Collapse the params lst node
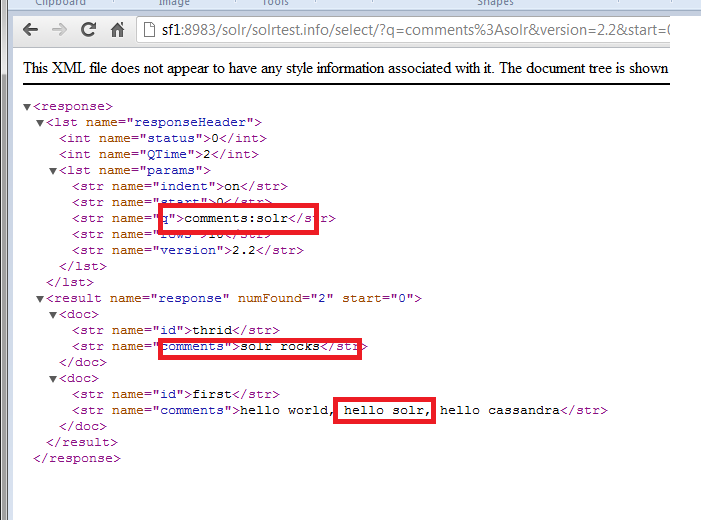701x520 pixels. click(53, 171)
